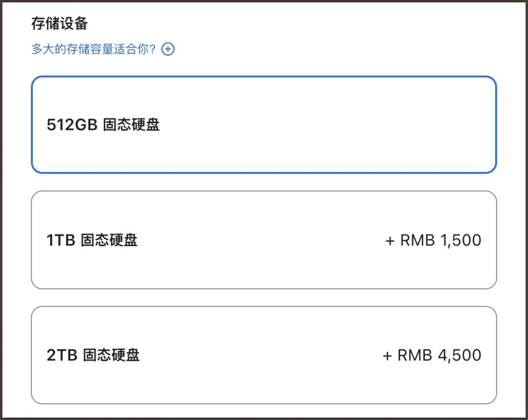Image resolution: width=528 pixels, height=420 pixels.
Task: Click the plus circle icon beside storage question
Action: [x=168, y=49]
